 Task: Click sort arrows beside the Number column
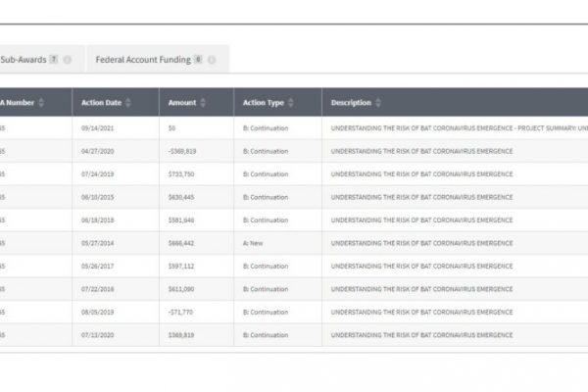point(44,103)
